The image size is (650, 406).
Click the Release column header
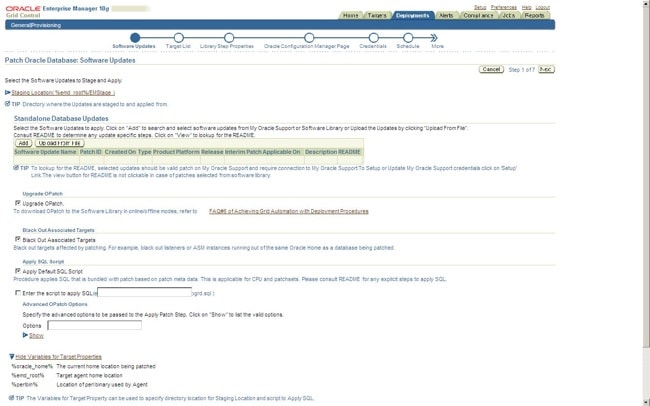(x=212, y=152)
